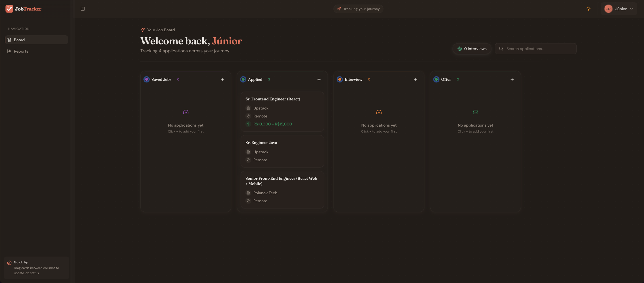The image size is (644, 283).
Task: Toggle the sidebar collapse panel icon
Action: 83,9
